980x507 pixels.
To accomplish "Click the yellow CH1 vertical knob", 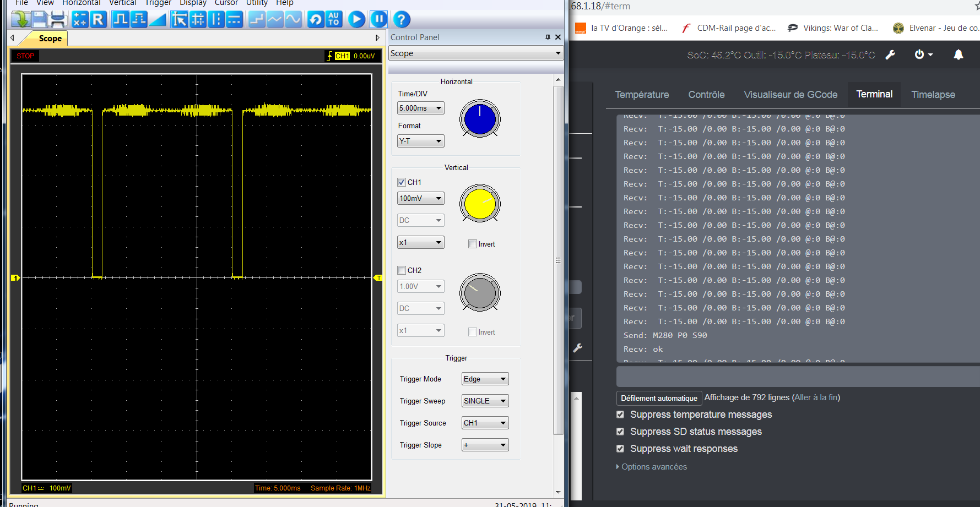I will point(480,204).
